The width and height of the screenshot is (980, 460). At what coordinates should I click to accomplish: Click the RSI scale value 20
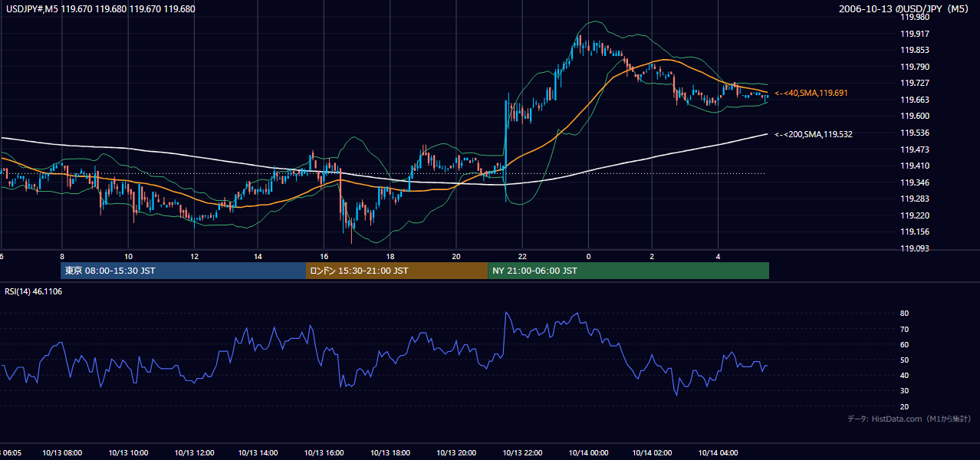pos(905,406)
